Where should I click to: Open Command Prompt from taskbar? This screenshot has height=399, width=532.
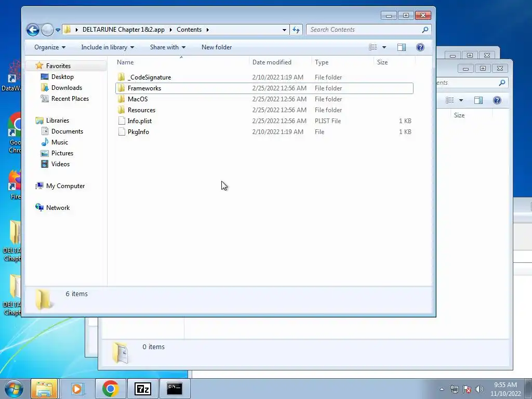click(175, 389)
